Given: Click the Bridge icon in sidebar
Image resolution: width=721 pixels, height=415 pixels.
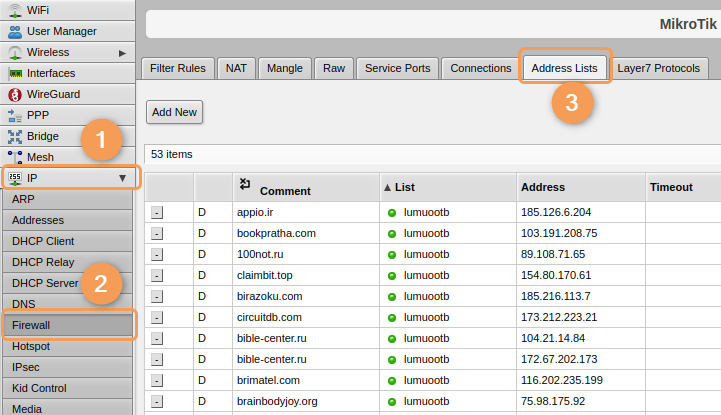Looking at the screenshot, I should click(15, 136).
